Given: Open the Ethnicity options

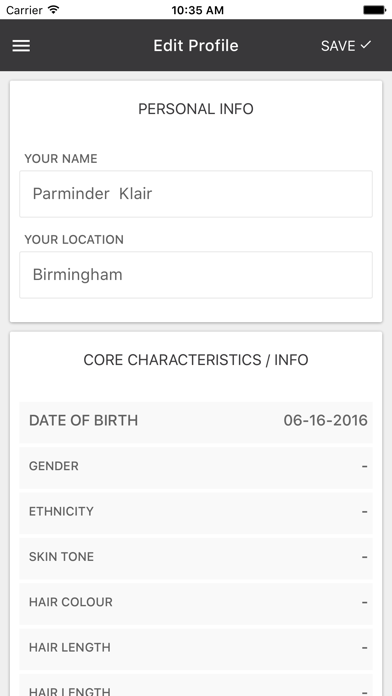Looking at the screenshot, I should click(x=196, y=511).
